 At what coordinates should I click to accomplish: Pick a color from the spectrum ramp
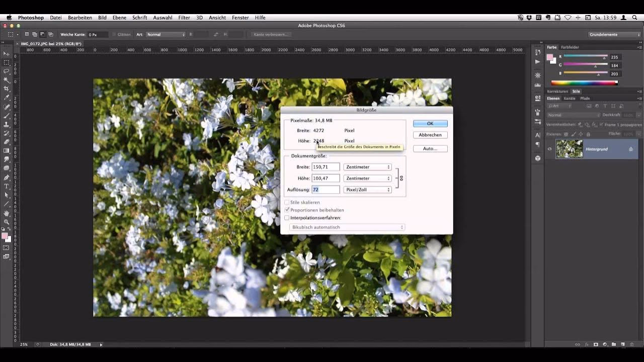[584, 83]
